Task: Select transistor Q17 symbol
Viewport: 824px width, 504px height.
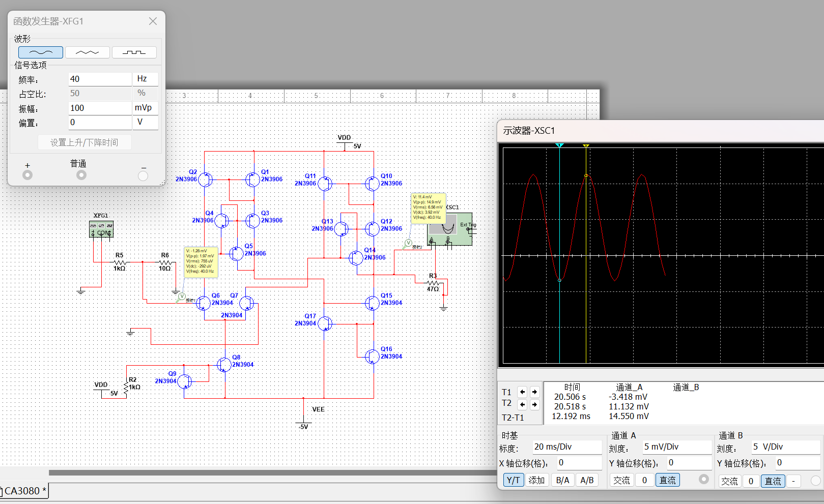Action: click(325, 323)
